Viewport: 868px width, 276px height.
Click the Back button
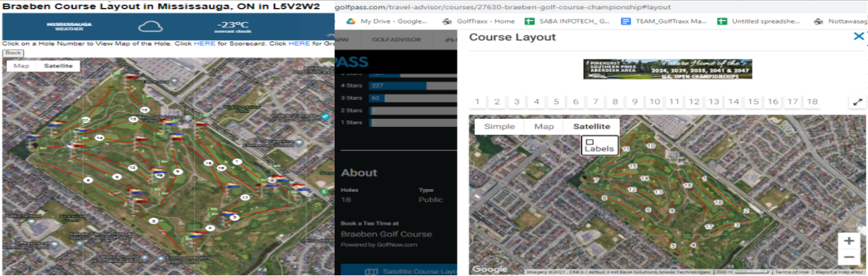coord(12,52)
